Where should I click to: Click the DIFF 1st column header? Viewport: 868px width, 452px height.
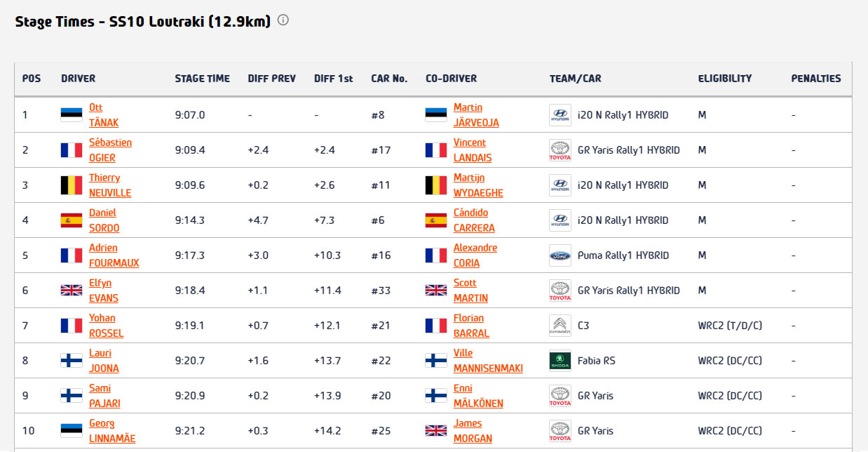click(x=333, y=79)
